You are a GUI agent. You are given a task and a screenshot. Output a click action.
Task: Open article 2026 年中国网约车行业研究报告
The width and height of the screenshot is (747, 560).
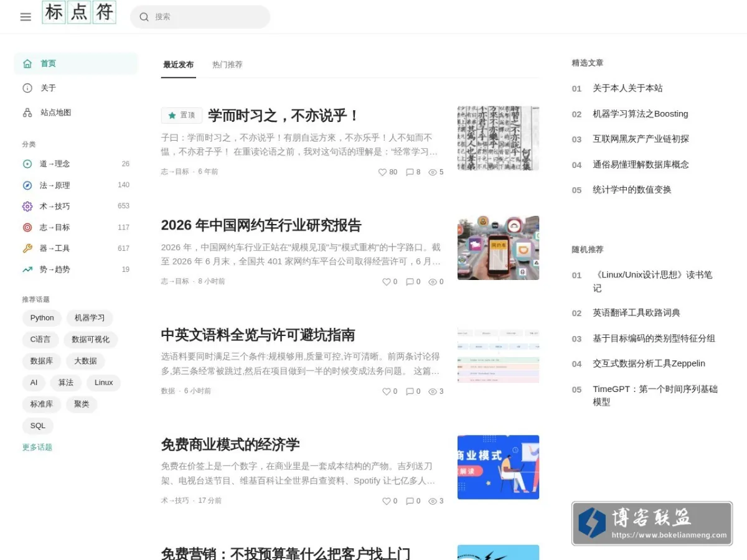click(261, 225)
